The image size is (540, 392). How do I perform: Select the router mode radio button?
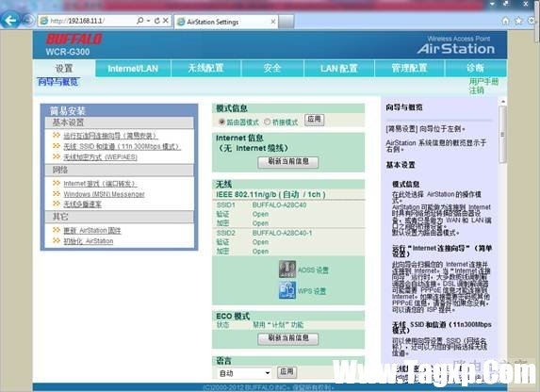click(x=221, y=122)
